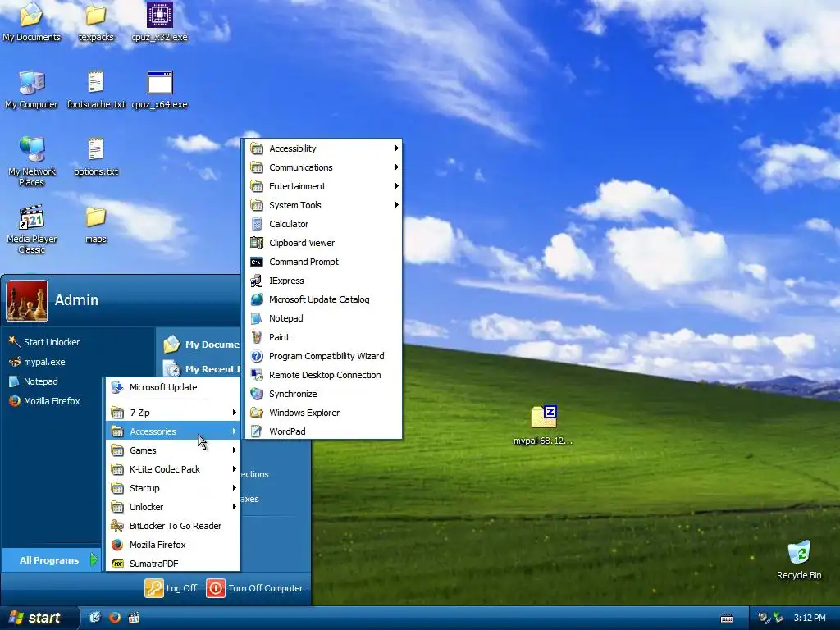Click Microsoft Update in All Programs
The height and width of the screenshot is (630, 840).
click(x=172, y=387)
